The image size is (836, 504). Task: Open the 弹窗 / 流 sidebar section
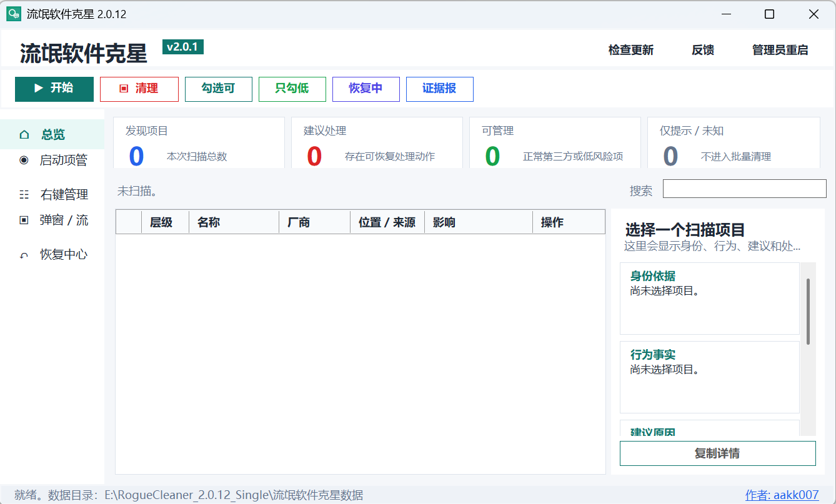point(52,220)
